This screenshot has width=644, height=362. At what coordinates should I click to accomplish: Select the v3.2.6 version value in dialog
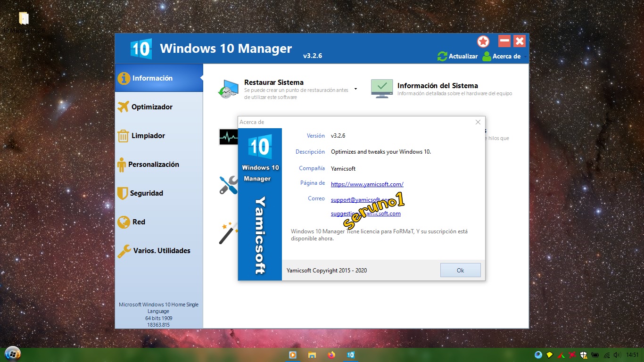coord(338,136)
